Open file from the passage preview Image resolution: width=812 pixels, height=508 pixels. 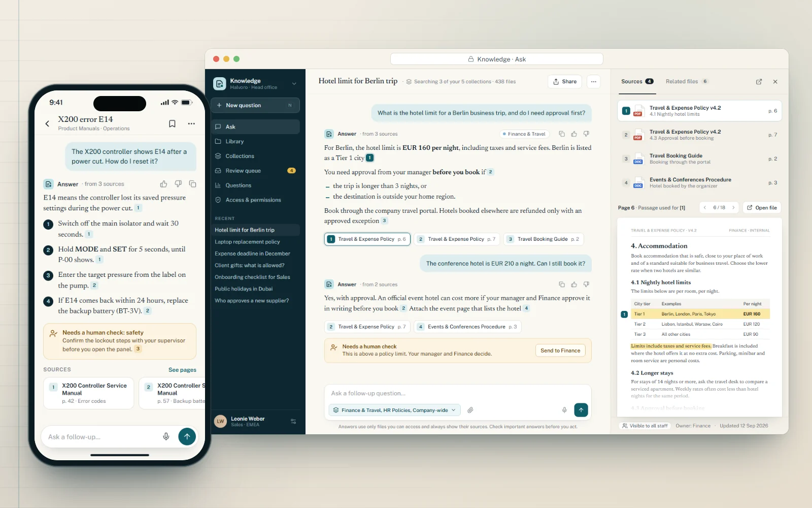pyautogui.click(x=762, y=208)
